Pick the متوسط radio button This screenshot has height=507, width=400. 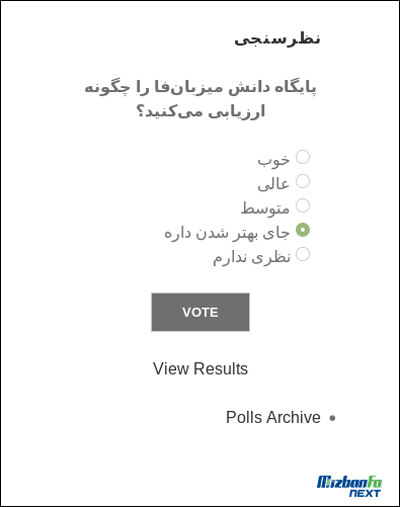[303, 205]
